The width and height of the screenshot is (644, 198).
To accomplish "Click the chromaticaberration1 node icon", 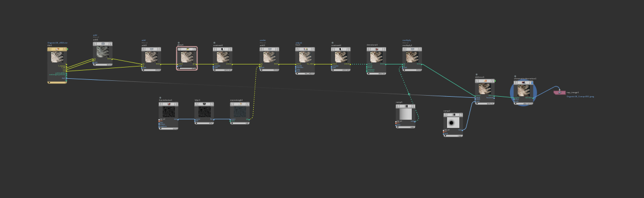I will coord(523,82).
